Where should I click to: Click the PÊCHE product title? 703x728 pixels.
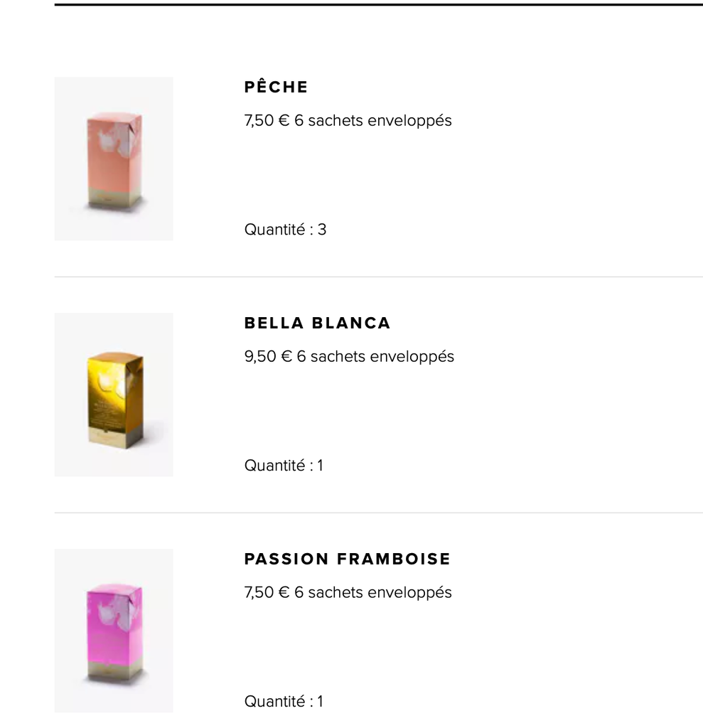pos(276,87)
